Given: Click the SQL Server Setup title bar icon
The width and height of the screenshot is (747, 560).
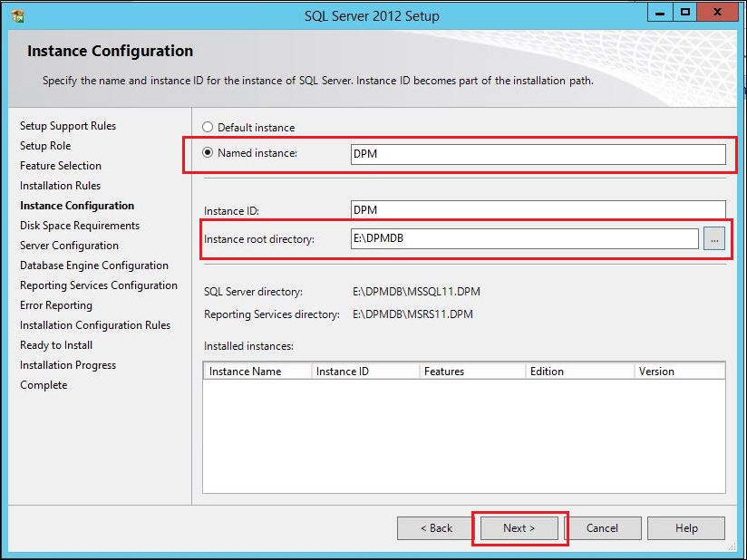Looking at the screenshot, I should 17,14.
